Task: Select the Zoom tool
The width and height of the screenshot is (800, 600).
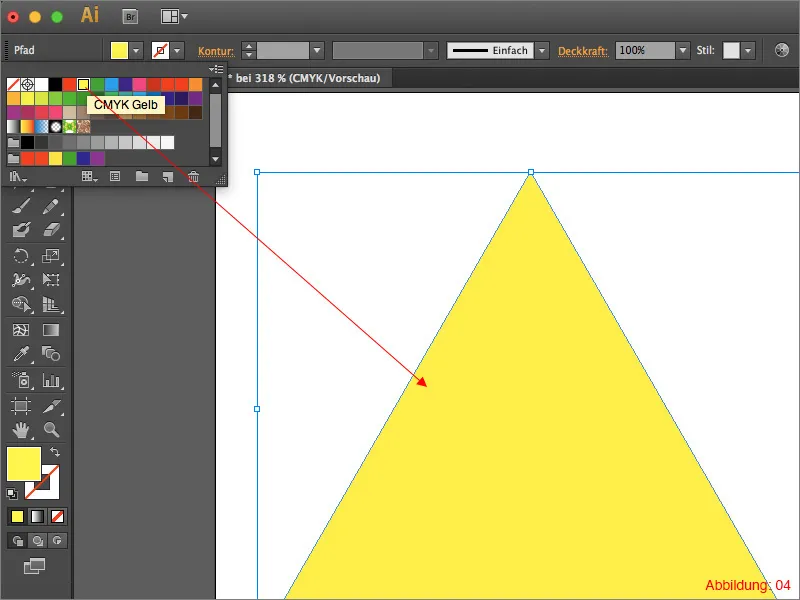Action: tap(51, 430)
